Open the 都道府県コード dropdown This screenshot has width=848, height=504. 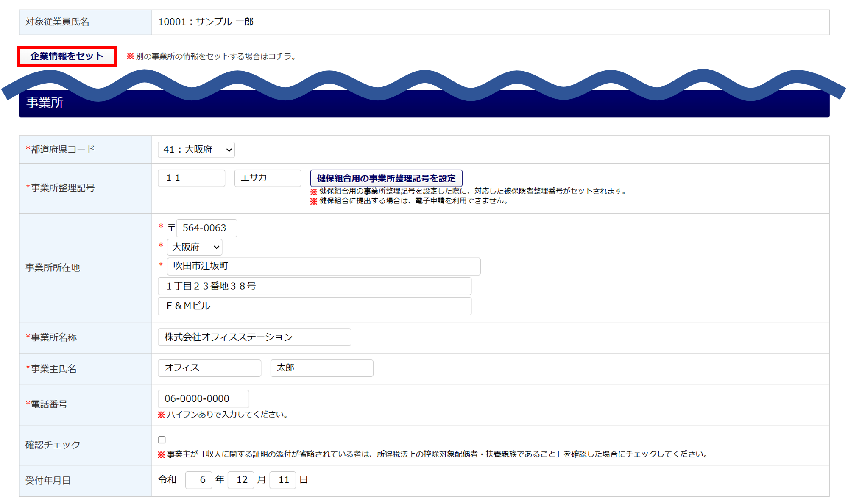[x=196, y=150]
